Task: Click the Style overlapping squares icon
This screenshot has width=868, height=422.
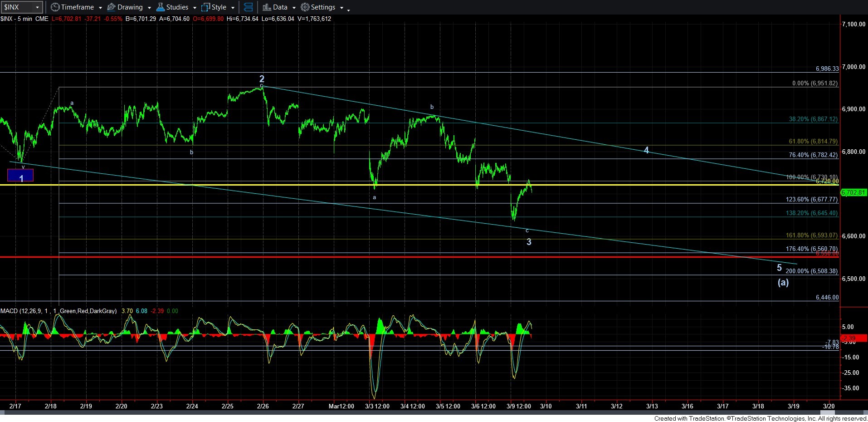Action: coord(205,7)
